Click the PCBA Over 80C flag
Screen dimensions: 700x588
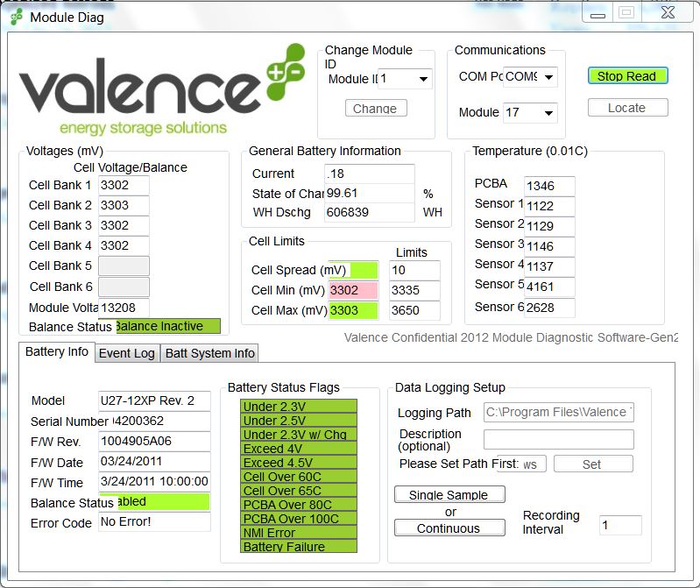coord(299,504)
